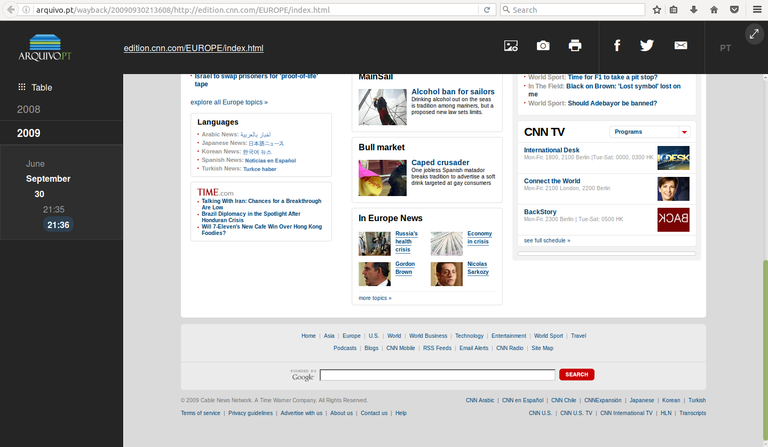This screenshot has width=768, height=447.
Task: Open the CNN Arabic footer link
Action: point(480,400)
